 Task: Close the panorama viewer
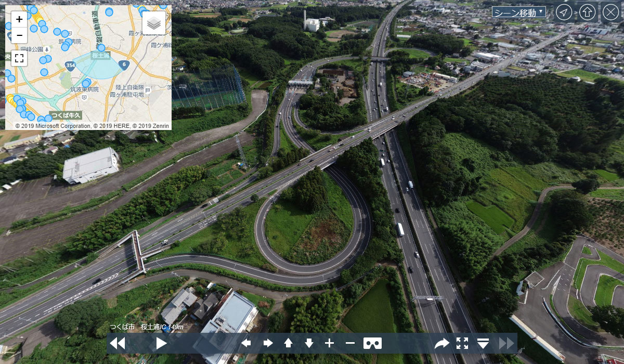click(x=610, y=12)
